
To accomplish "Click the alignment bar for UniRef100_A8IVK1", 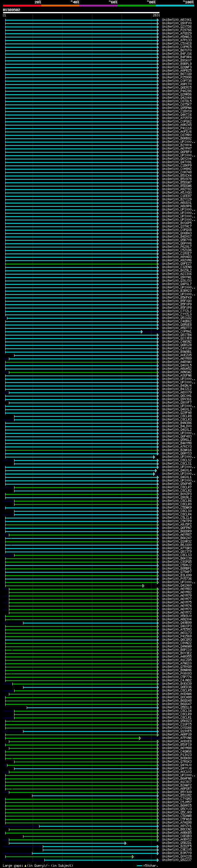I will [82, 20].
